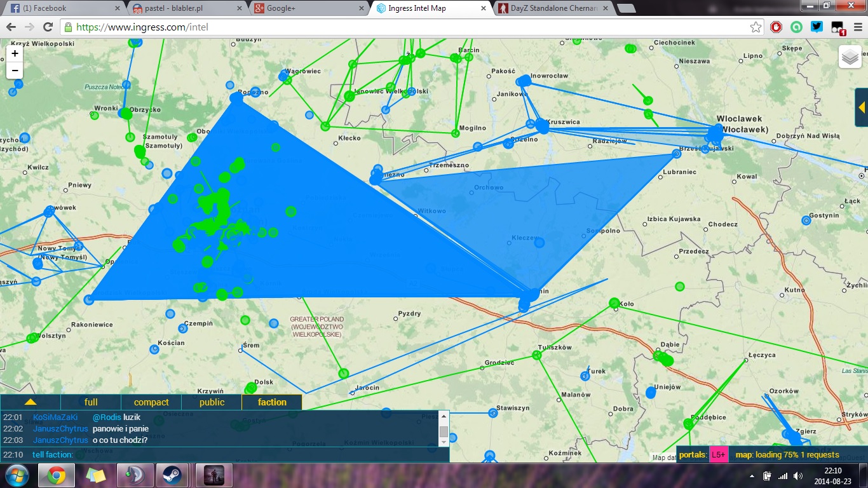Image resolution: width=868 pixels, height=488 pixels.
Task: Select the full chat tab
Action: point(91,402)
